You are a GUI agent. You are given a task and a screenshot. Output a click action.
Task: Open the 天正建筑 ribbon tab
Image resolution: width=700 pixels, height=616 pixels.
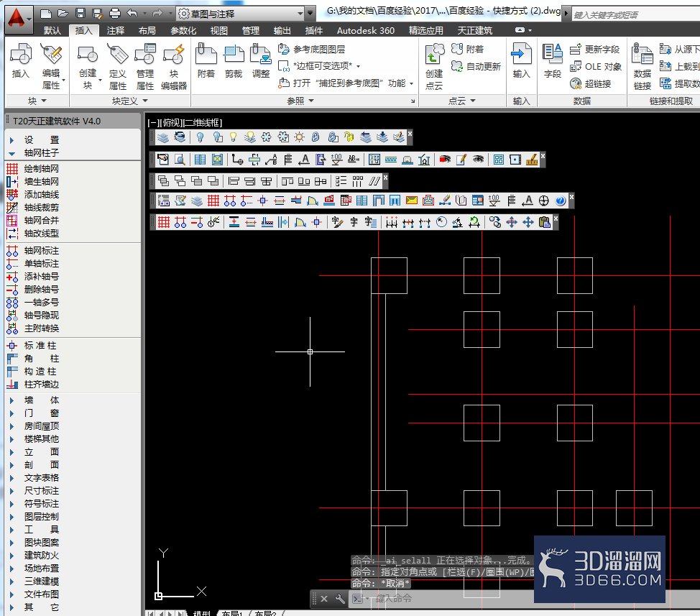click(x=474, y=30)
